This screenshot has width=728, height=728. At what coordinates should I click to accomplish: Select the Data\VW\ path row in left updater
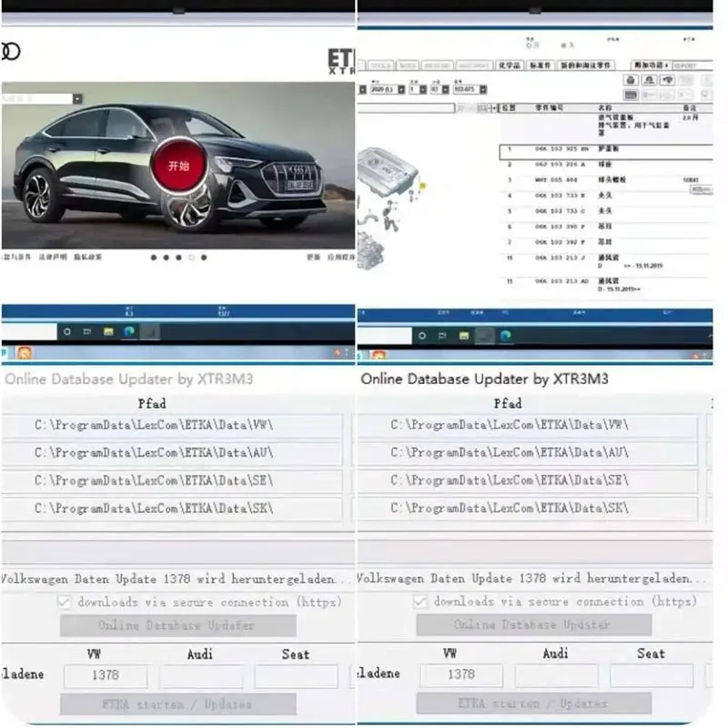click(172, 425)
